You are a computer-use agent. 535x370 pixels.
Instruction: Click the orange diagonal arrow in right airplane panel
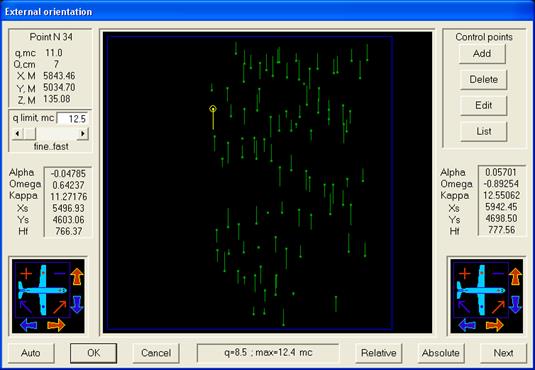tap(498, 307)
